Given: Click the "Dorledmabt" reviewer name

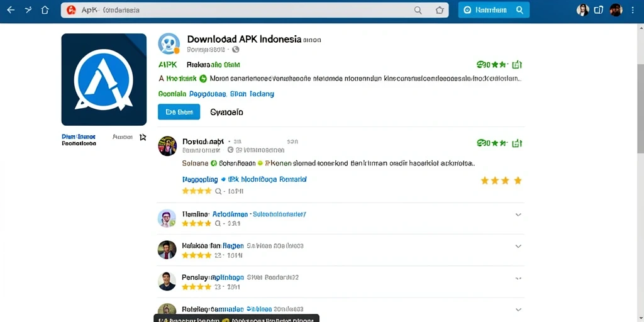Looking at the screenshot, I should 203,142.
